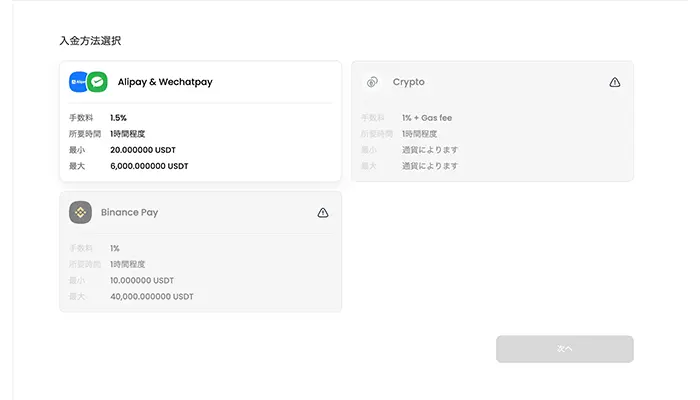The width and height of the screenshot is (700, 400).
Task: Click the warning triangle on Crypto card
Action: point(615,82)
